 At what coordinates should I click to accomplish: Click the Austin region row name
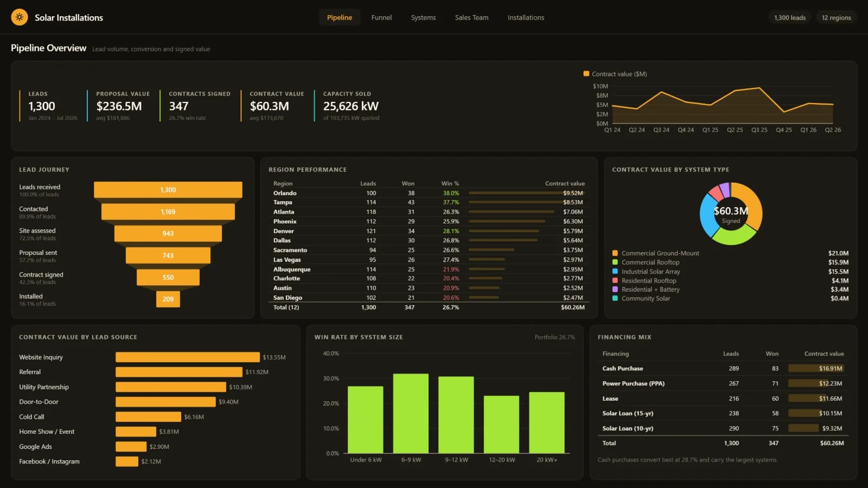283,288
